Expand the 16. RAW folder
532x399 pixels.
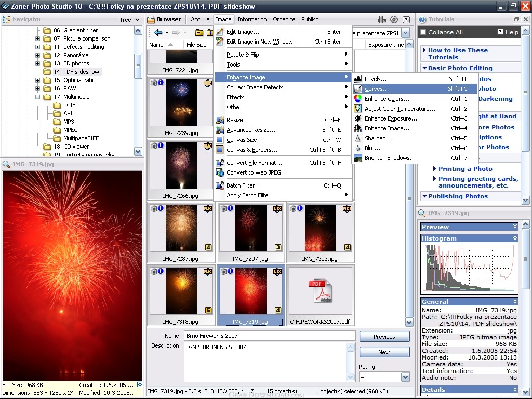pos(37,88)
